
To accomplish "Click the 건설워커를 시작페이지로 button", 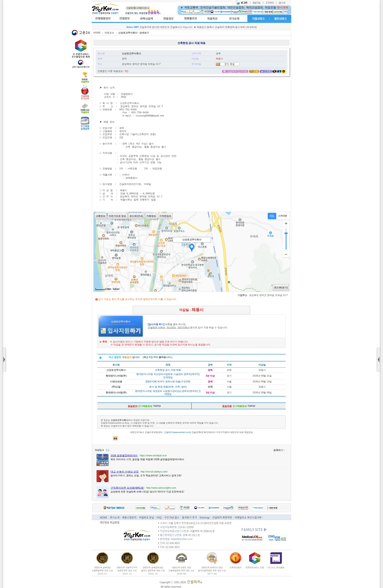I will 138,8.
